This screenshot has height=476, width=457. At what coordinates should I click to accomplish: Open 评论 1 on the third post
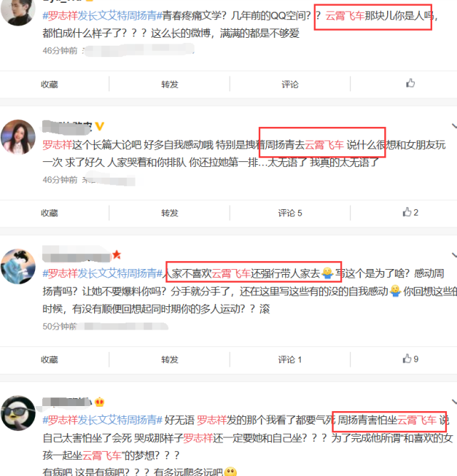pyautogui.click(x=290, y=360)
